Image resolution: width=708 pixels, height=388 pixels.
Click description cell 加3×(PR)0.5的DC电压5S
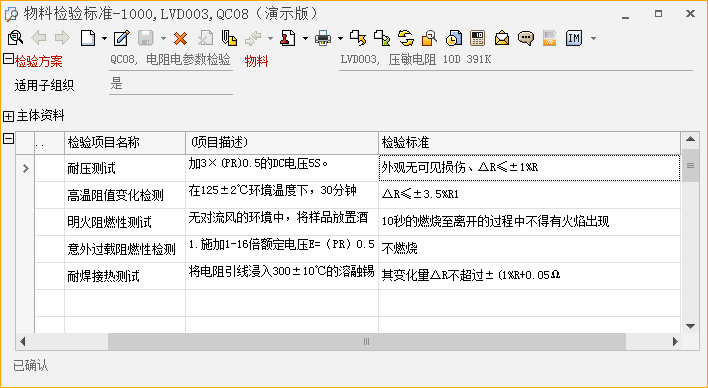[282, 168]
